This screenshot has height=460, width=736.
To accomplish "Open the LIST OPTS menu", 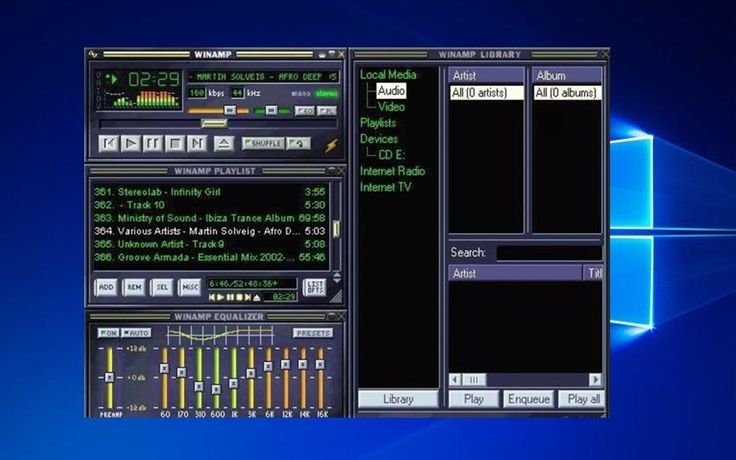I will pyautogui.click(x=315, y=288).
